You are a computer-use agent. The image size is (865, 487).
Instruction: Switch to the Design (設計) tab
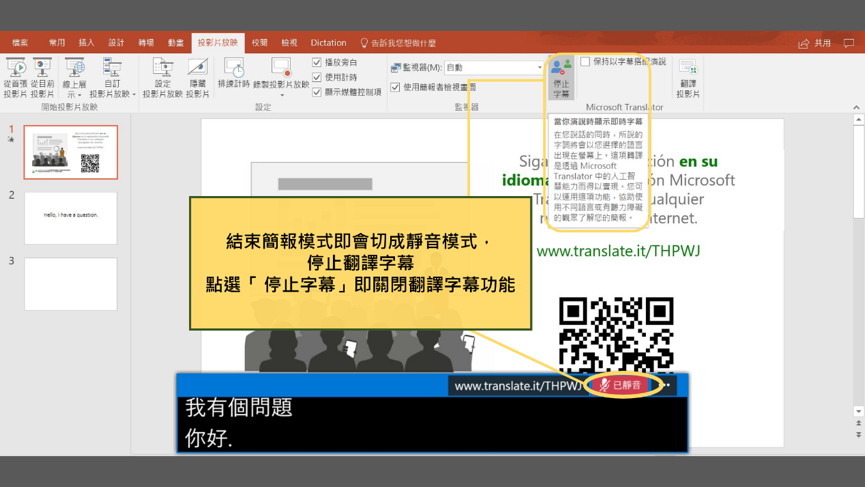coord(116,43)
